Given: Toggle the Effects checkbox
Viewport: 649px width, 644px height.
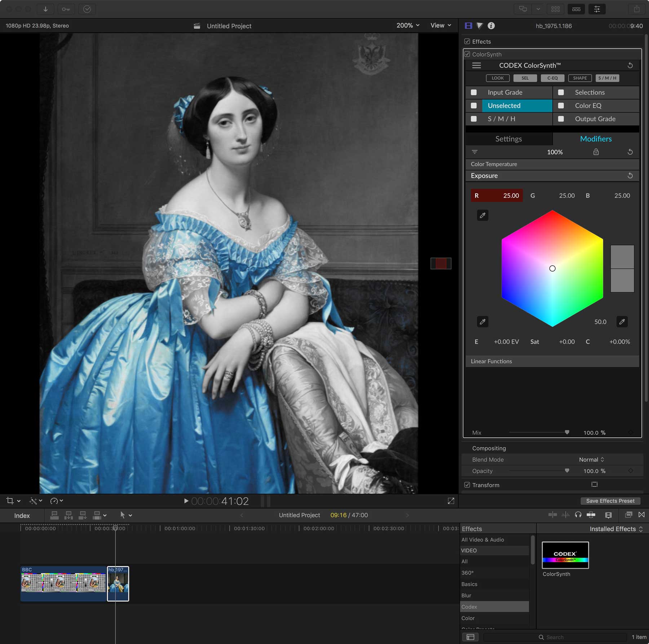Looking at the screenshot, I should click(467, 41).
